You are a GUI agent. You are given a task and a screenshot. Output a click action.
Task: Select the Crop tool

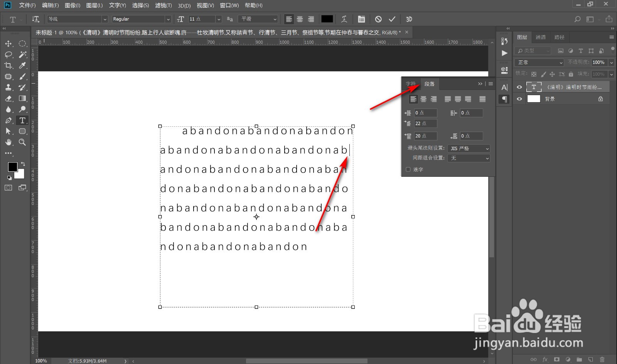point(8,65)
